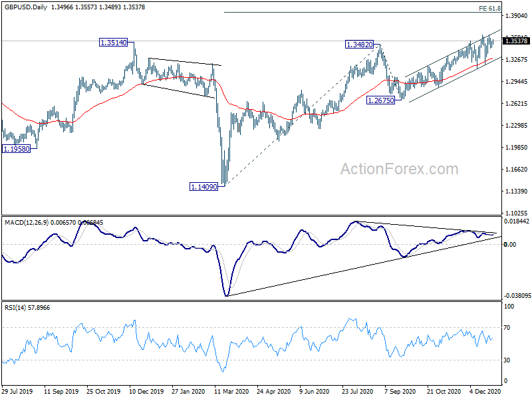This screenshot has width=532, height=399.
Task: Click the GBPUSD,Daily chart title
Action: pos(26,7)
